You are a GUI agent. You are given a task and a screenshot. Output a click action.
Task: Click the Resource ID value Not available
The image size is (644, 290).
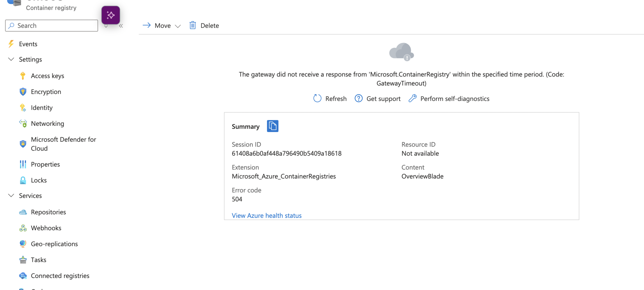pos(420,153)
